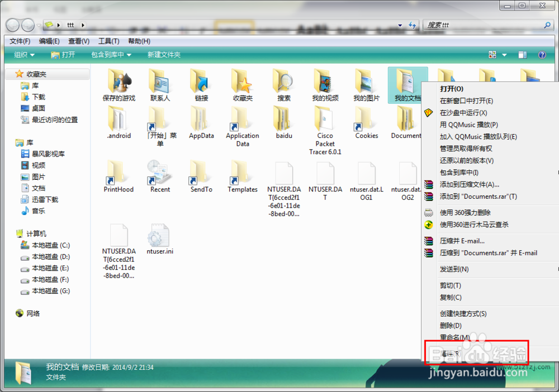Expand the 包含到库中 toolbar dropdown
This screenshot has width=559, height=392.
[x=111, y=55]
